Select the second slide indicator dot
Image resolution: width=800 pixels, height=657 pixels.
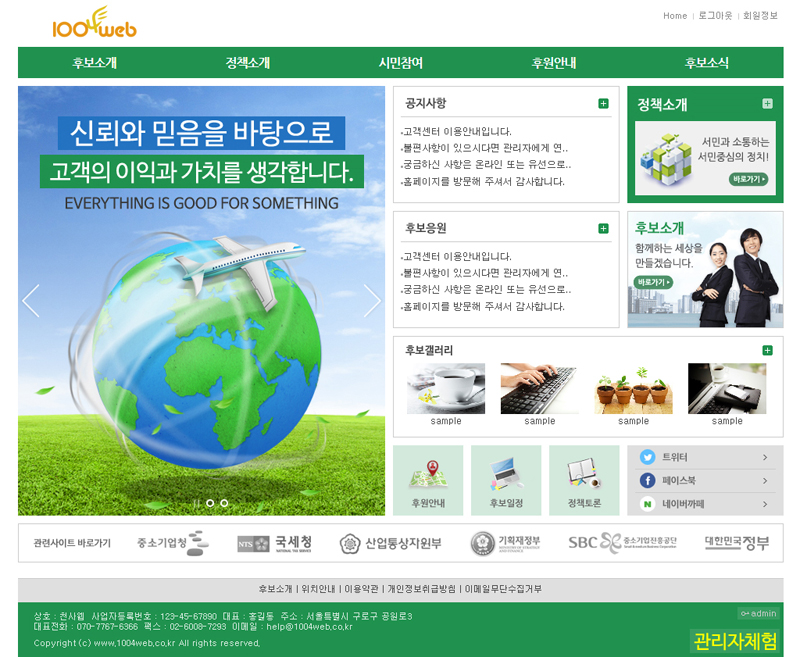coord(210,503)
